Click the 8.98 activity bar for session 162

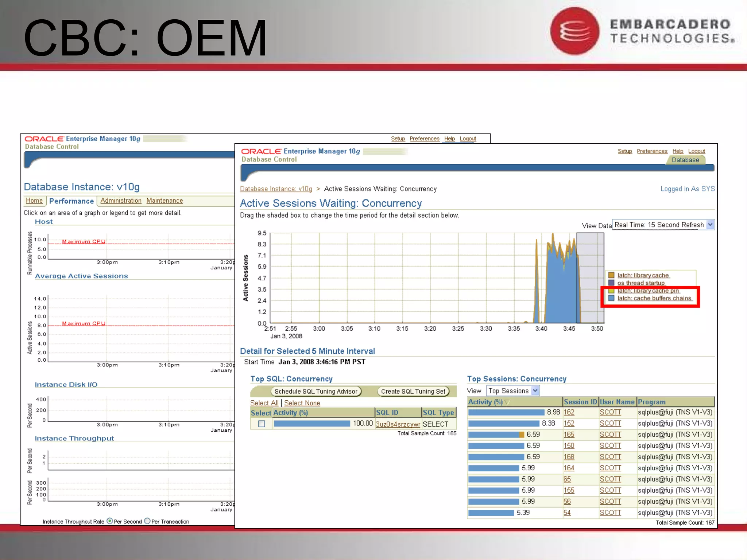(x=506, y=412)
